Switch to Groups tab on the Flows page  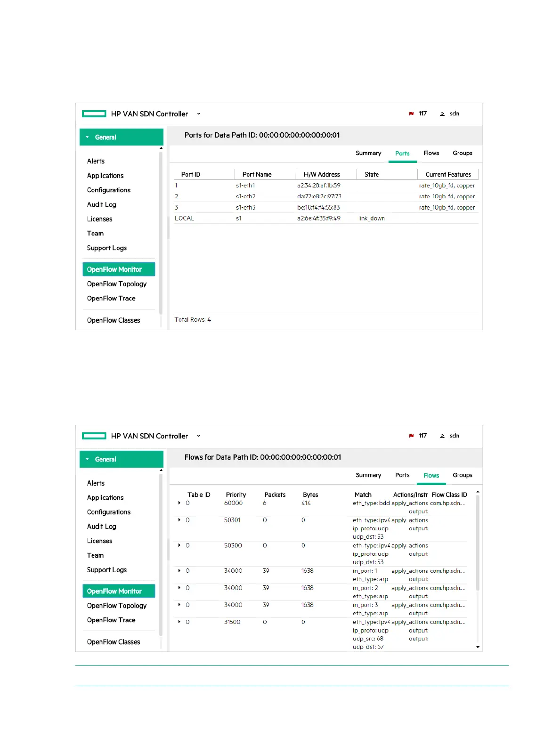click(463, 475)
